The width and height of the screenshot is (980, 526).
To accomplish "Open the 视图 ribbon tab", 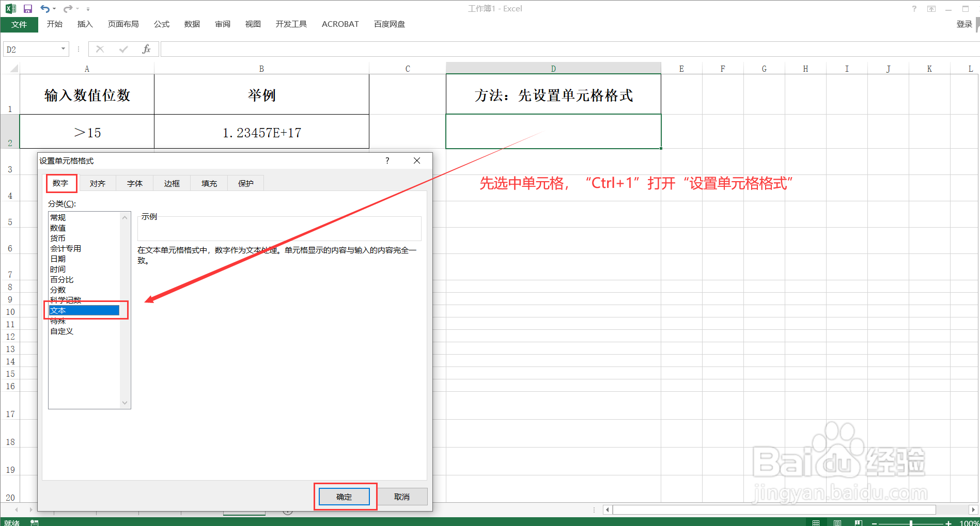I will [253, 24].
